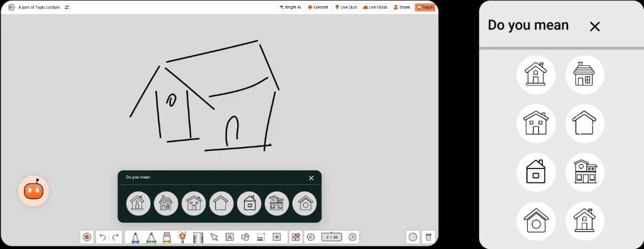Pick shingled cottage suggestion in whiteboard popup
Screen dimensions: 644x249
[x=165, y=203]
